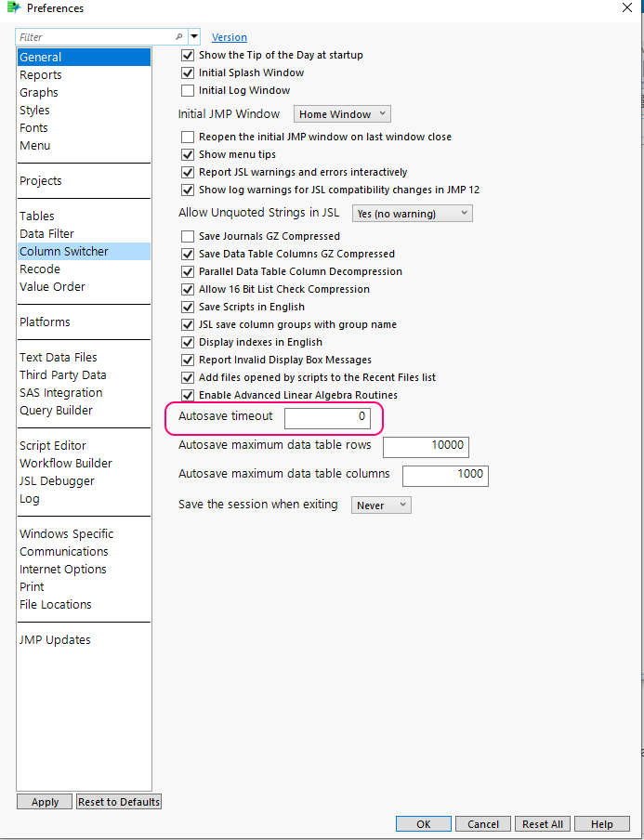The width and height of the screenshot is (644, 840).
Task: Uncheck Initial Splash Window
Action: click(188, 72)
